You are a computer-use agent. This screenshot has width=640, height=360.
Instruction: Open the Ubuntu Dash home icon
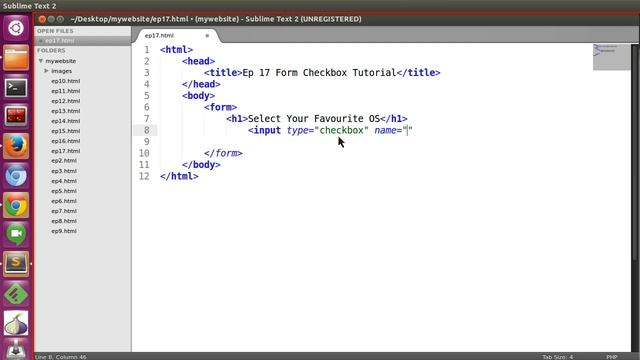16,28
